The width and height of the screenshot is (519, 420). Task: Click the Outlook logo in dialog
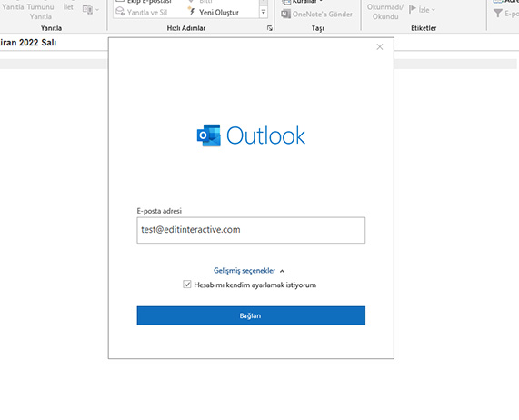point(251,135)
